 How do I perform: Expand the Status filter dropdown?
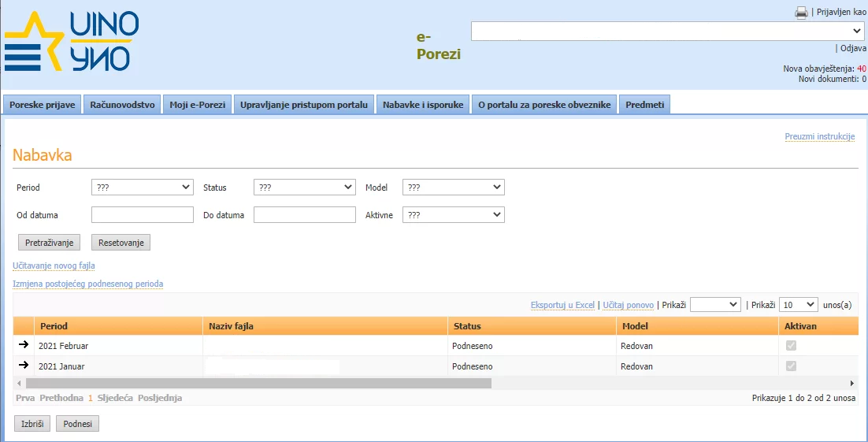(x=305, y=188)
